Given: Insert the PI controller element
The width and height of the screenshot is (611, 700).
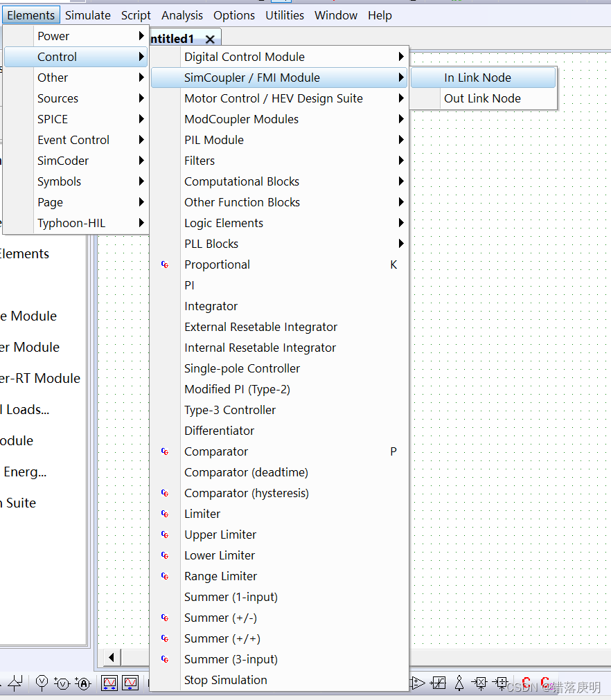Looking at the screenshot, I should [279, 285].
